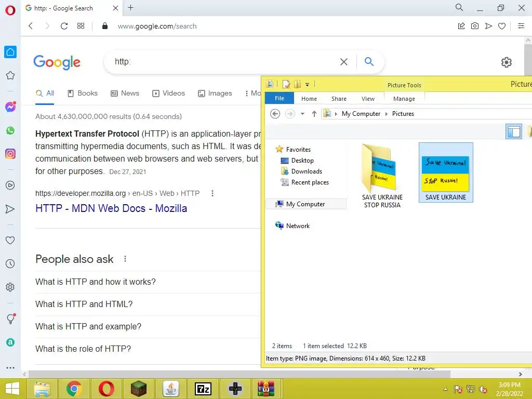Open Messenger in Opera sidebar

point(10,107)
